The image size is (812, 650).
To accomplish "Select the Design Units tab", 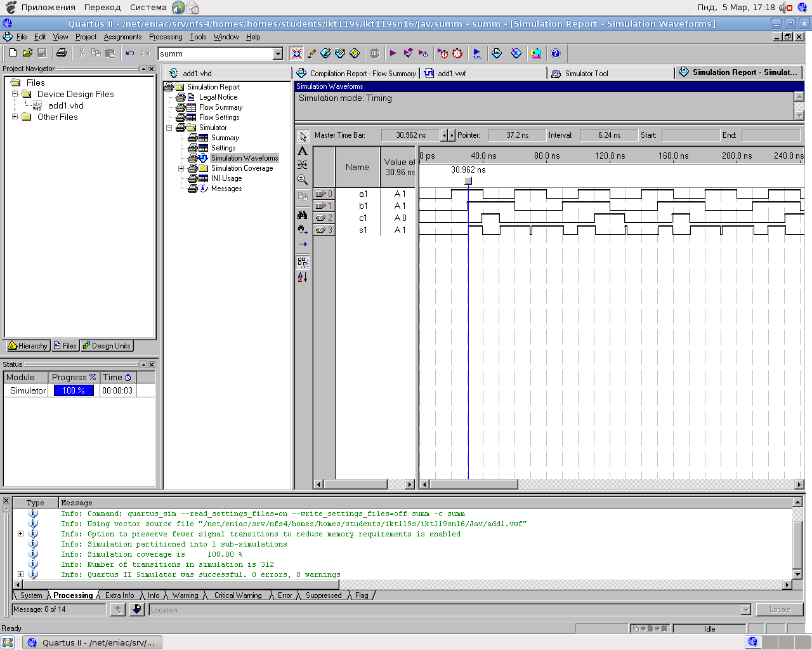I will [107, 346].
